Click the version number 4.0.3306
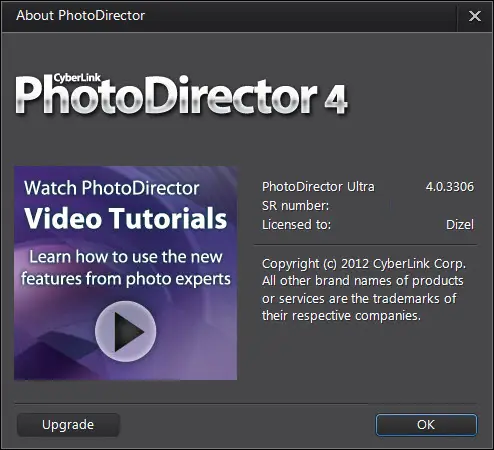The width and height of the screenshot is (494, 450). (x=450, y=187)
